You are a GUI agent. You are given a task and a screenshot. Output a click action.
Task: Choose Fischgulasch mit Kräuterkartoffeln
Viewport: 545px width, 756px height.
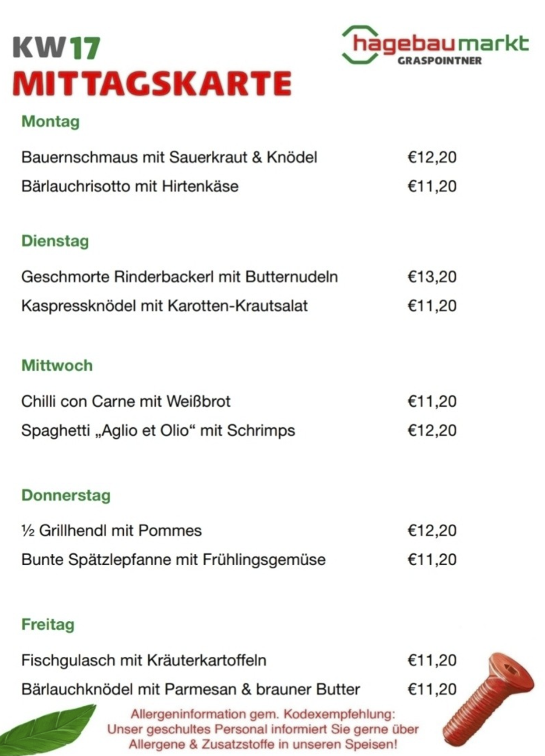coord(144,660)
